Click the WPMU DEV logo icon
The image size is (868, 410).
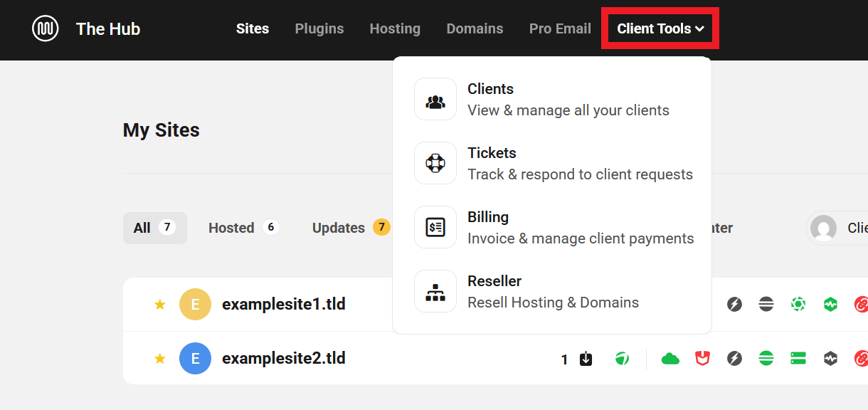46,28
